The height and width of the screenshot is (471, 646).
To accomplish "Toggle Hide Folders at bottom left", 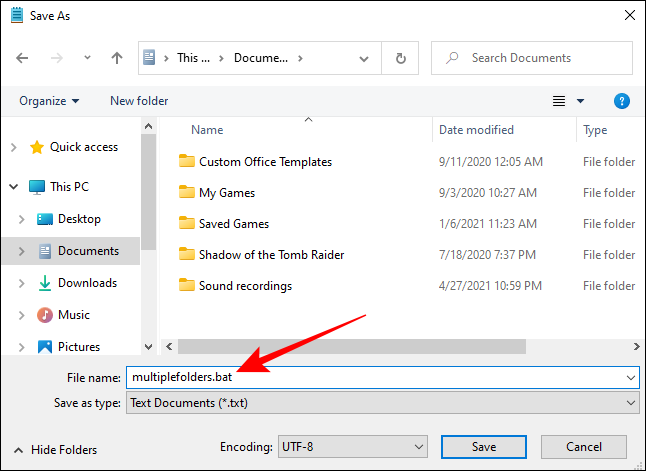I will click(x=57, y=450).
